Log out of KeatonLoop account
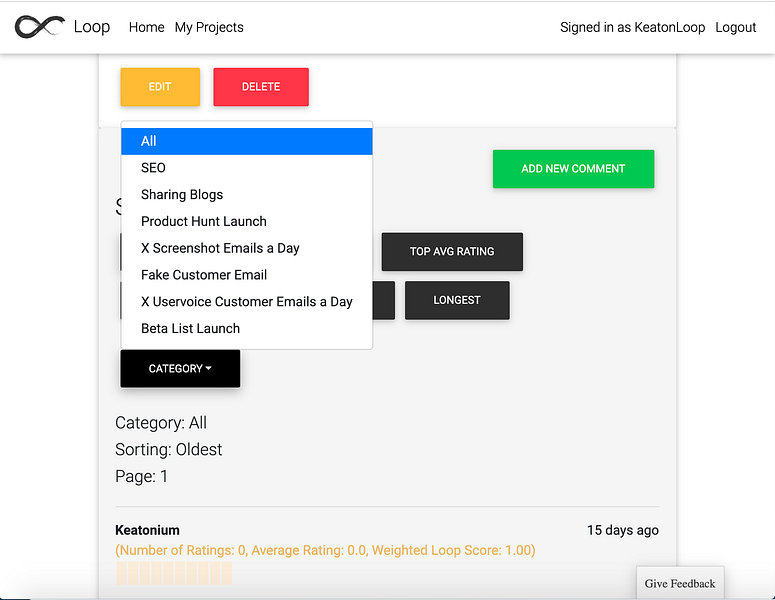 [x=735, y=27]
